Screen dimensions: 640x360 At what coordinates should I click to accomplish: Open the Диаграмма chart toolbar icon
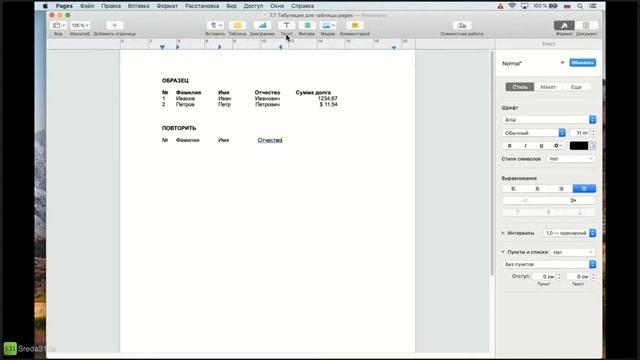click(262, 25)
